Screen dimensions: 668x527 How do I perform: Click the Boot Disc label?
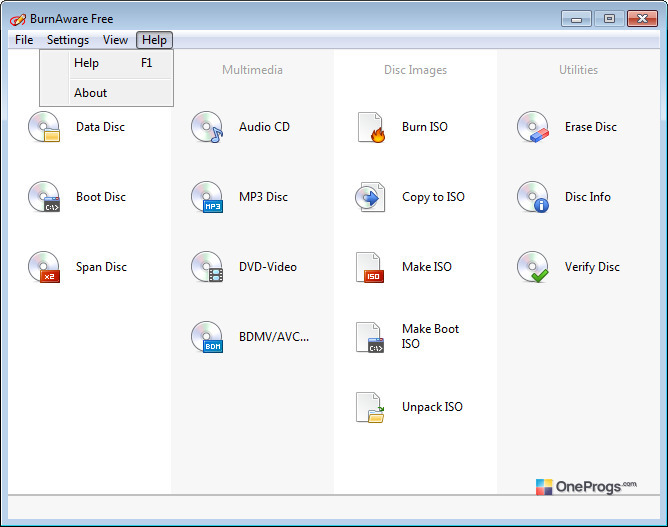[x=101, y=196]
